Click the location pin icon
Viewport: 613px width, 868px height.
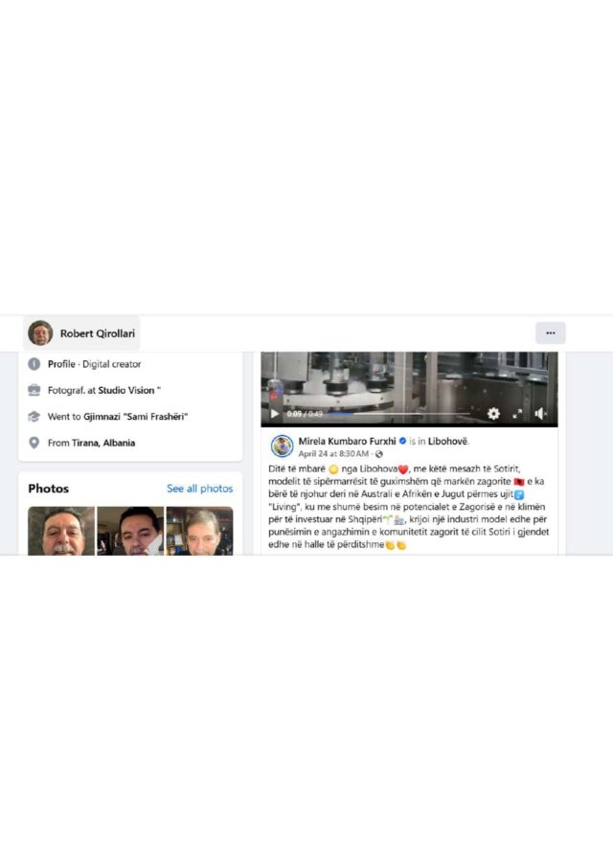click(34, 443)
